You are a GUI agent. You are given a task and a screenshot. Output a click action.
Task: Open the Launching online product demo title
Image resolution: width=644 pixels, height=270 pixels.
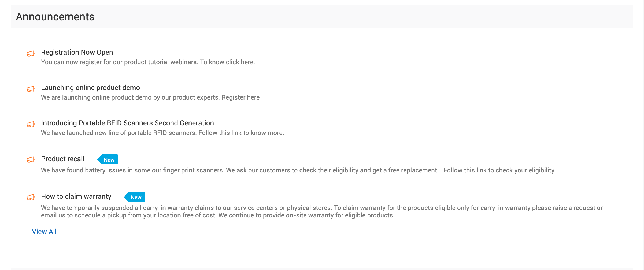[90, 88]
